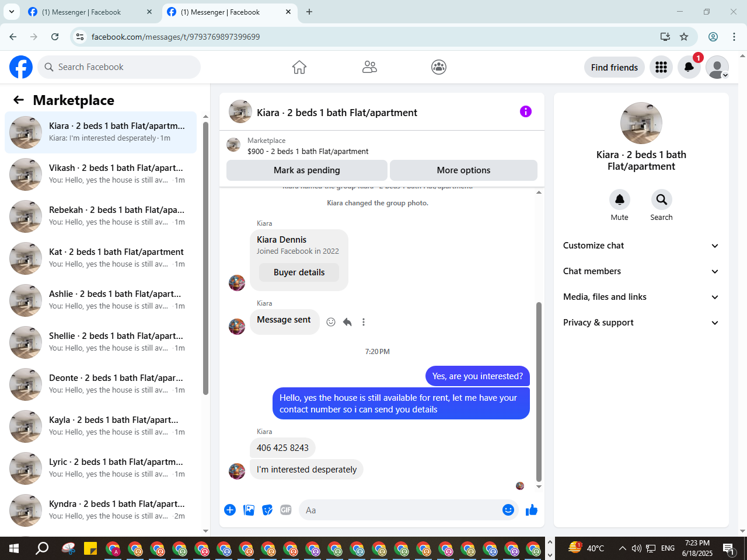Open Deonte's conversation in the list
The width and height of the screenshot is (747, 560).
[x=100, y=384]
